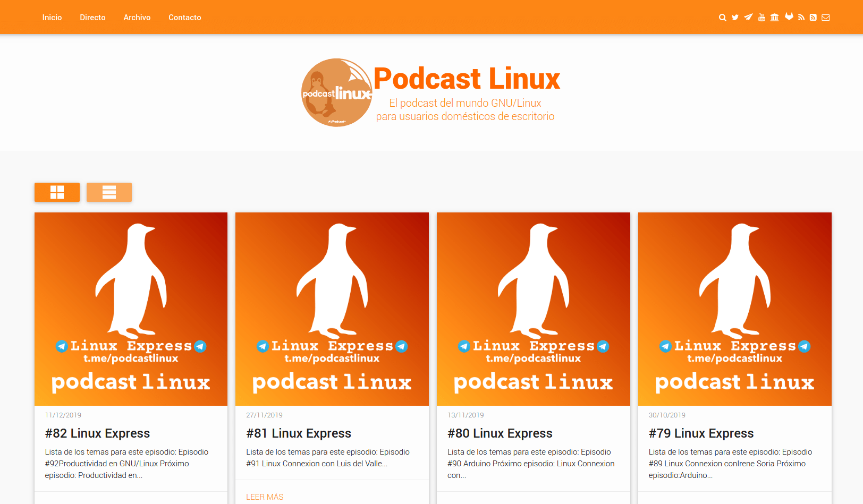Screen dimensions: 863x504
Task: Open the Contacto menu item
Action: pos(185,18)
